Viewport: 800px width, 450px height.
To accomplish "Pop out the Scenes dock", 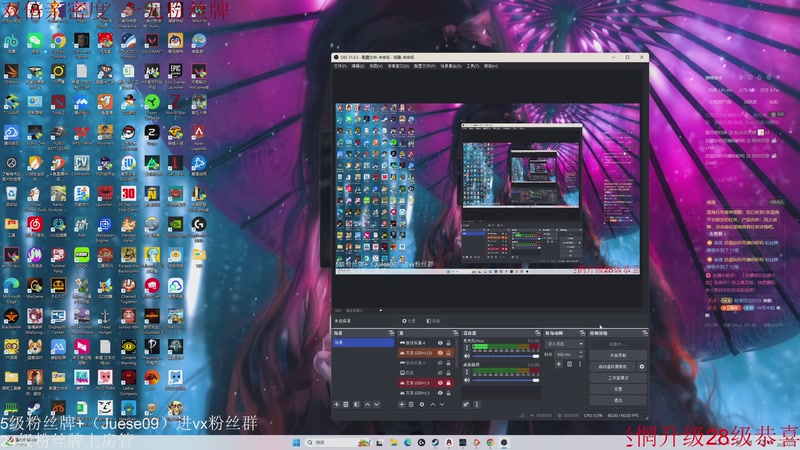I will point(391,333).
